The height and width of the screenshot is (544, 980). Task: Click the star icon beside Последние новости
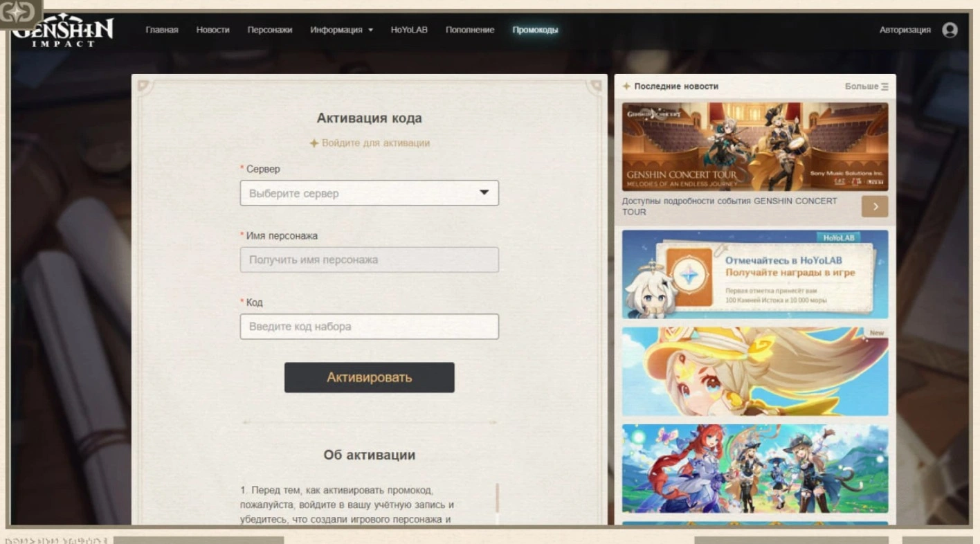coord(626,87)
